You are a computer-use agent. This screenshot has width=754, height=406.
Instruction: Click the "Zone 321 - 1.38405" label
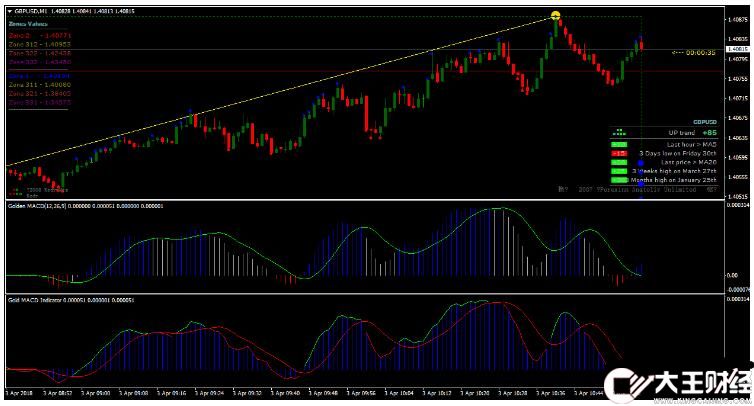point(39,94)
